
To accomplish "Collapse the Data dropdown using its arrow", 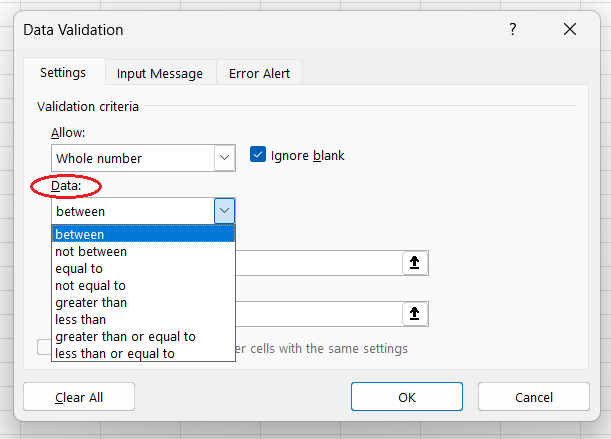I will pos(224,211).
